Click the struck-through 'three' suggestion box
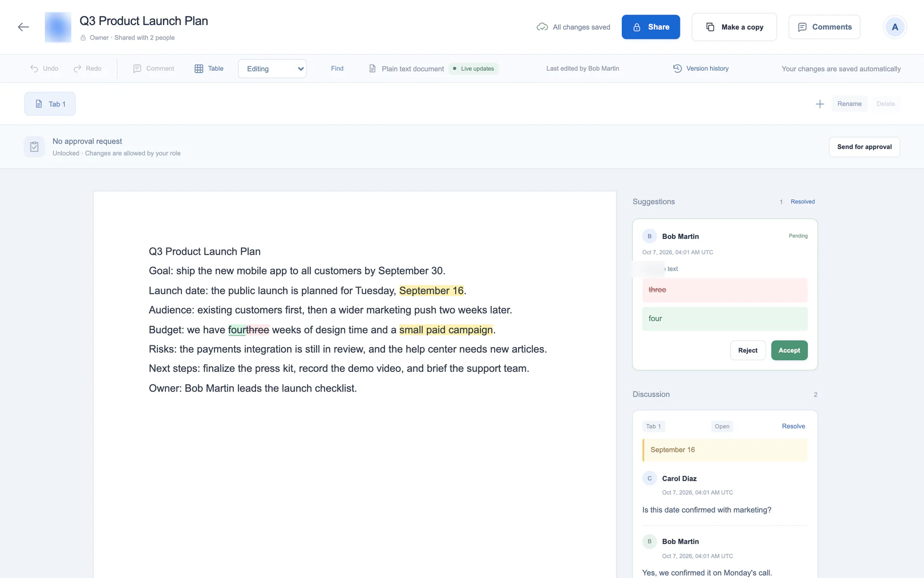This screenshot has width=924, height=578. [x=725, y=290]
